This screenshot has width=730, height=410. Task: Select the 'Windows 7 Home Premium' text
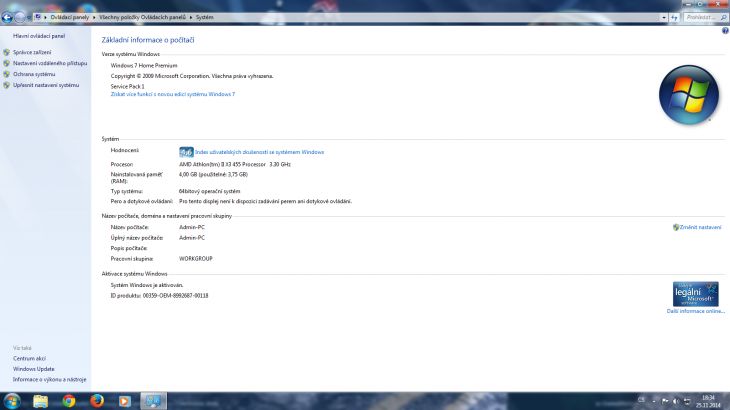(144, 66)
